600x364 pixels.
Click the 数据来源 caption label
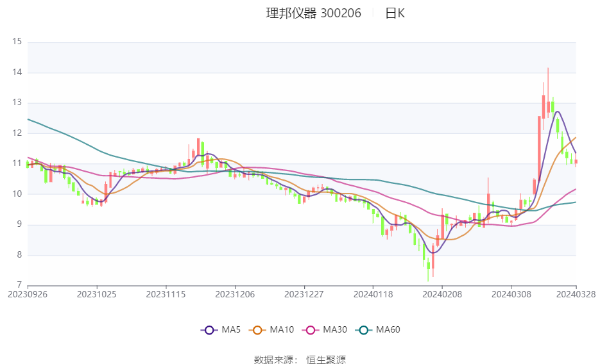point(275,360)
